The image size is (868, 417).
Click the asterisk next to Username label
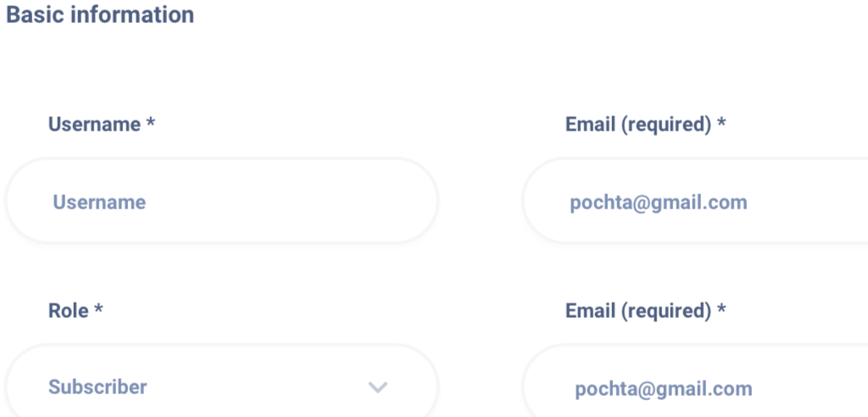(x=151, y=122)
